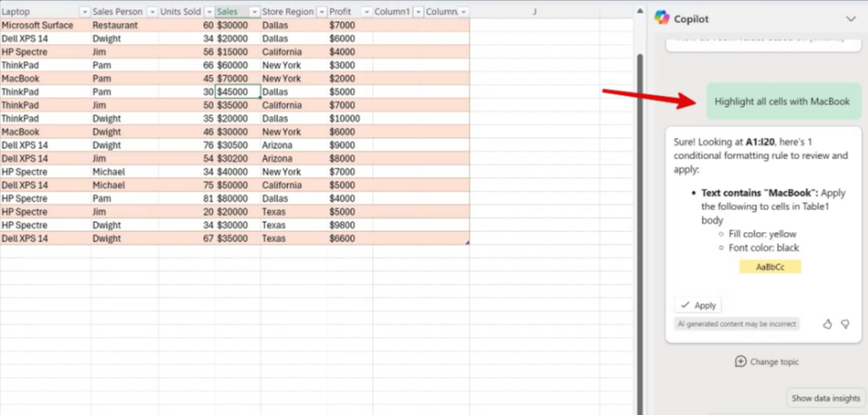Viewport: 868px width, 415px height.
Task: Open the Sales Person filter dropdown
Action: (x=153, y=12)
